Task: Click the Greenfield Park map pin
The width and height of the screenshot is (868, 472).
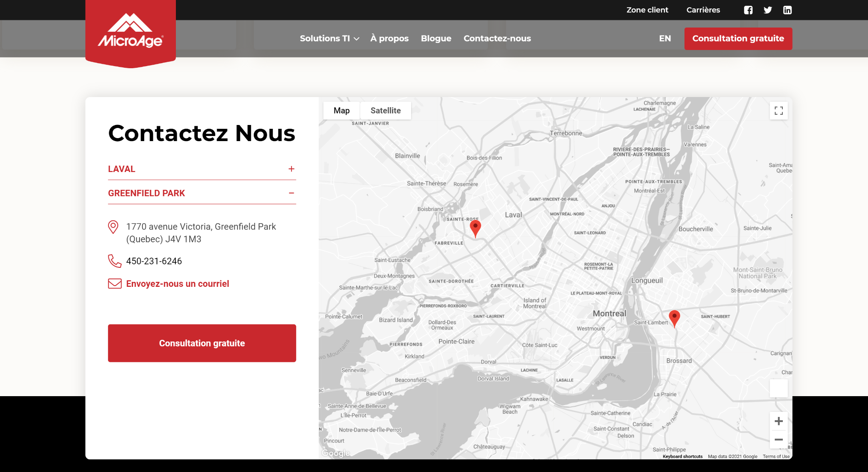Action: 674,317
